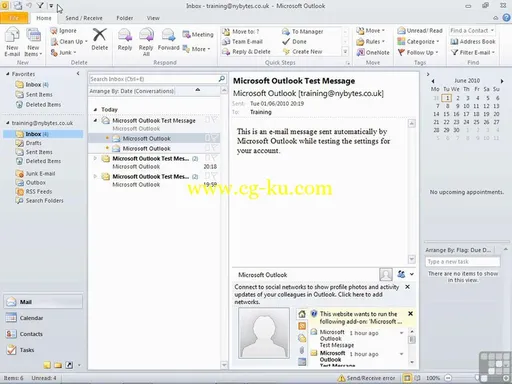Expand the 20:18 Test Message conversation
This screenshot has width=512, height=384.
pos(95,158)
